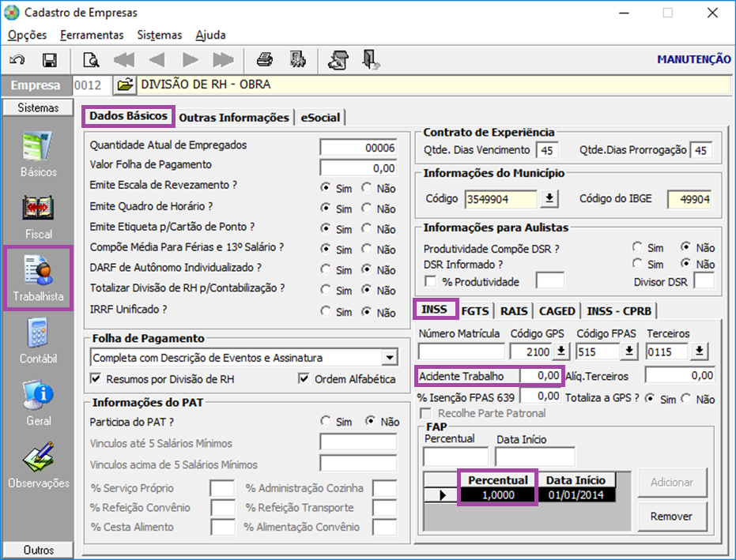This screenshot has width=736, height=560.
Task: Select the 1,0000 percentual grid cell
Action: [x=498, y=494]
